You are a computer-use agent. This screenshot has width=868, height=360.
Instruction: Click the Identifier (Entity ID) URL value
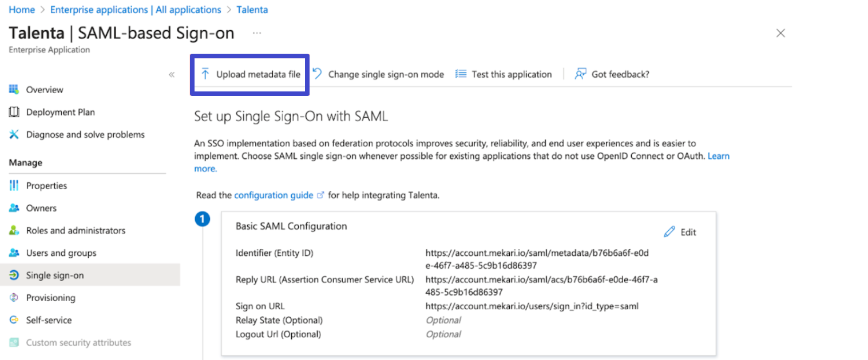click(537, 259)
